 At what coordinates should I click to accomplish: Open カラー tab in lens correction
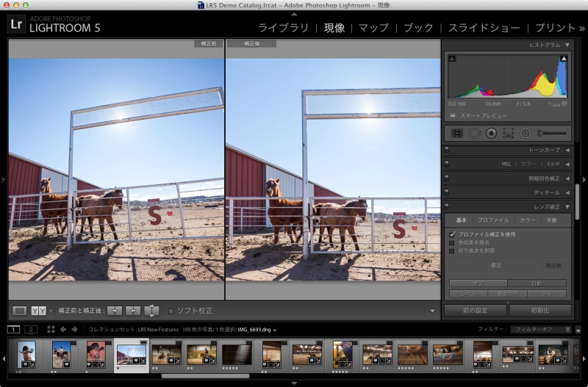pyautogui.click(x=528, y=220)
